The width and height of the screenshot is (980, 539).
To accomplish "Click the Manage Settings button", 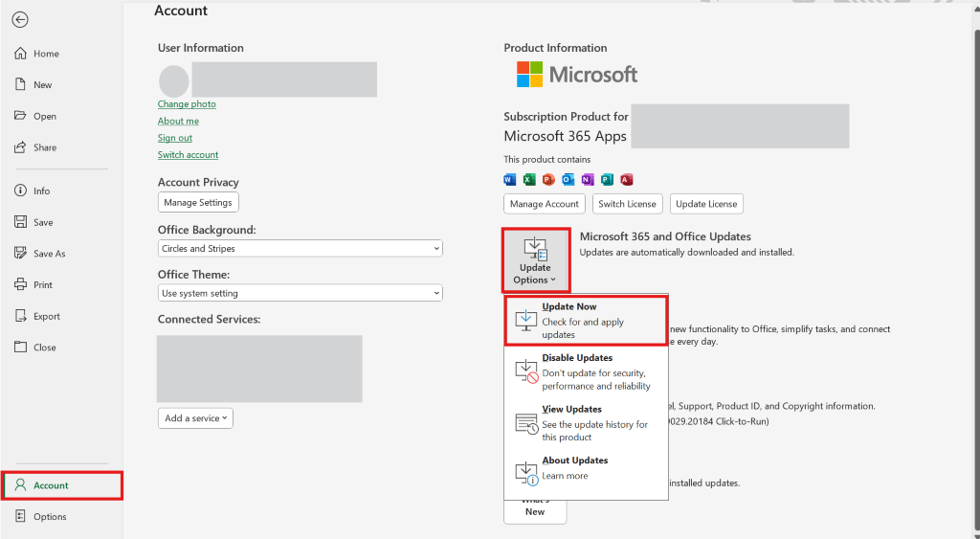I will [x=198, y=203].
